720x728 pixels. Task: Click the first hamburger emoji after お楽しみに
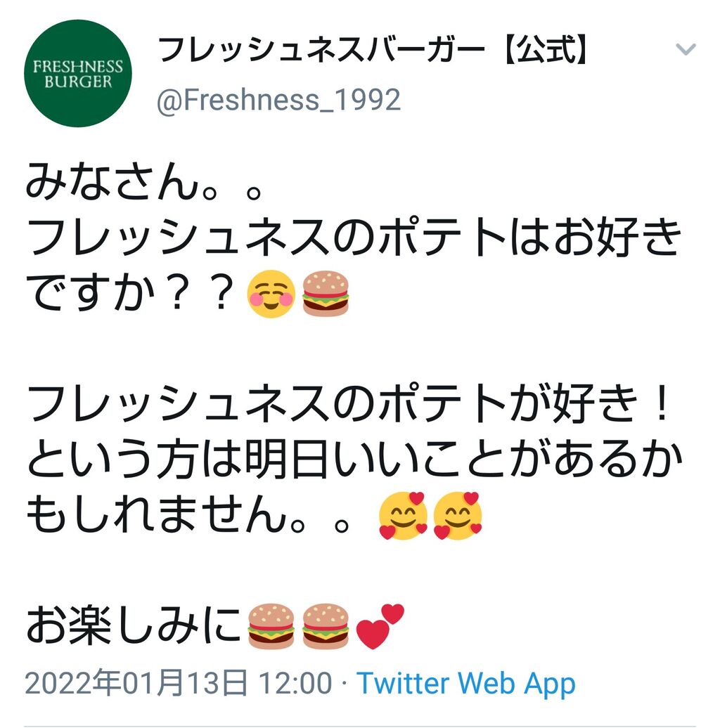pos(271,626)
